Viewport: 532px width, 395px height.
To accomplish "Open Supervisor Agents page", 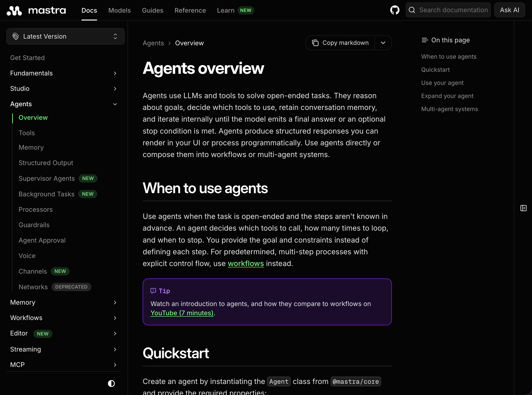I will point(47,179).
